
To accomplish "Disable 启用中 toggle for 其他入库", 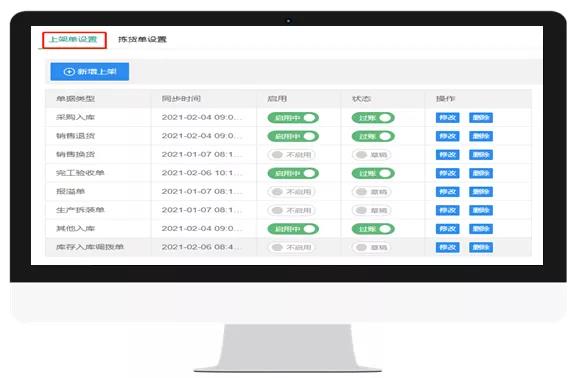I will coord(293,229).
